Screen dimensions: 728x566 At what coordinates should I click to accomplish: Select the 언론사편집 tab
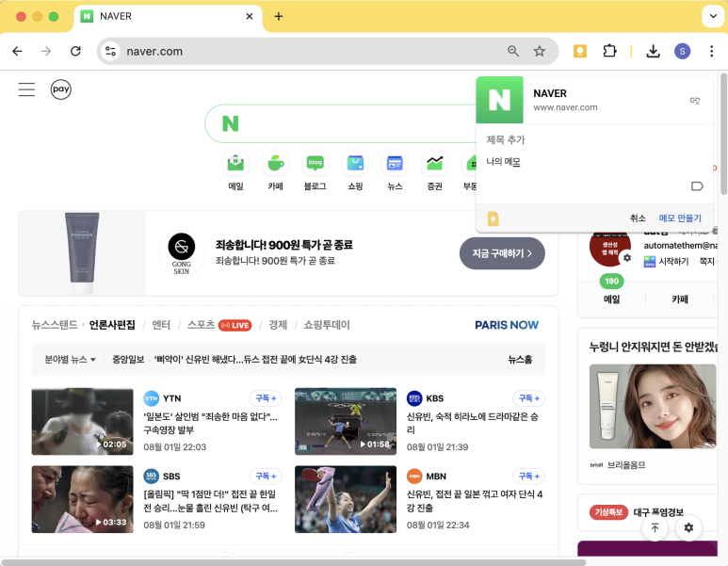pos(112,325)
